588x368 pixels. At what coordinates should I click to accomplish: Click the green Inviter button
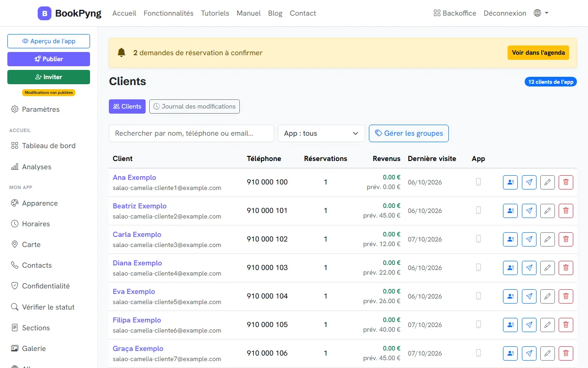(x=49, y=77)
